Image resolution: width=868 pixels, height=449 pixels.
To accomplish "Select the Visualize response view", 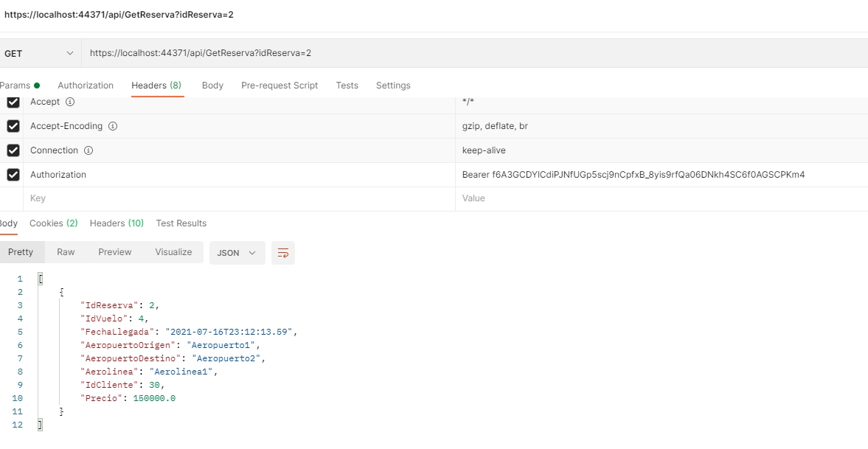I will [173, 251].
